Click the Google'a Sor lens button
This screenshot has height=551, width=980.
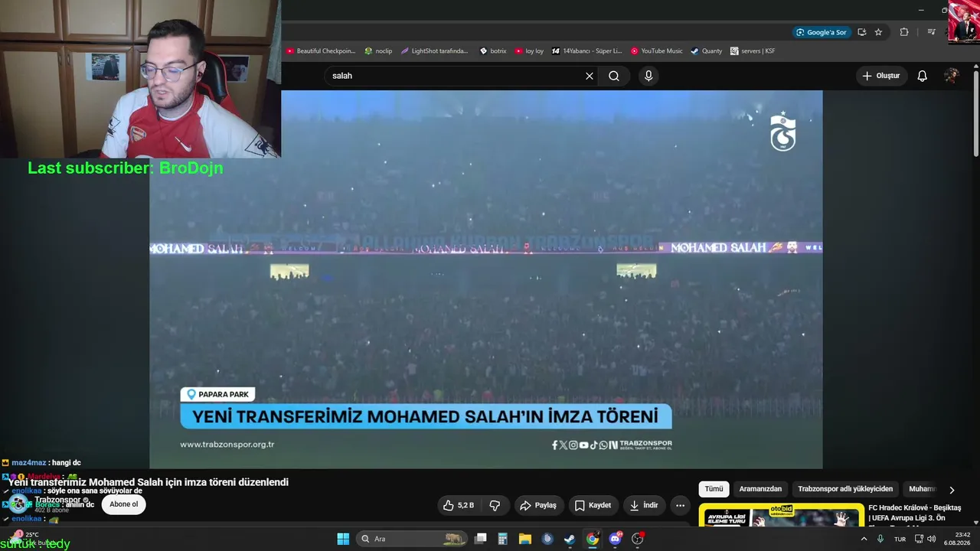(821, 32)
